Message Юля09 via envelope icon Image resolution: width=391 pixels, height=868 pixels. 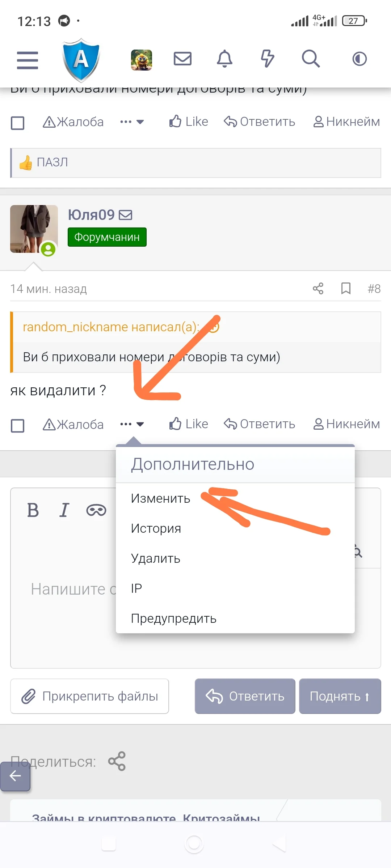pyautogui.click(x=126, y=215)
